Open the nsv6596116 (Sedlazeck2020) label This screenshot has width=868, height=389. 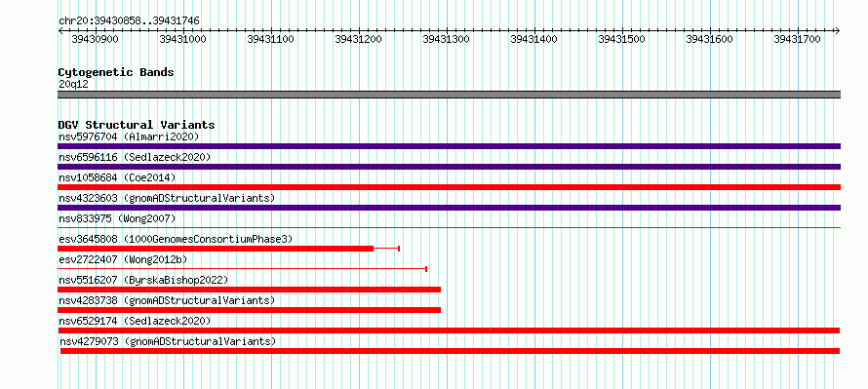point(135,157)
